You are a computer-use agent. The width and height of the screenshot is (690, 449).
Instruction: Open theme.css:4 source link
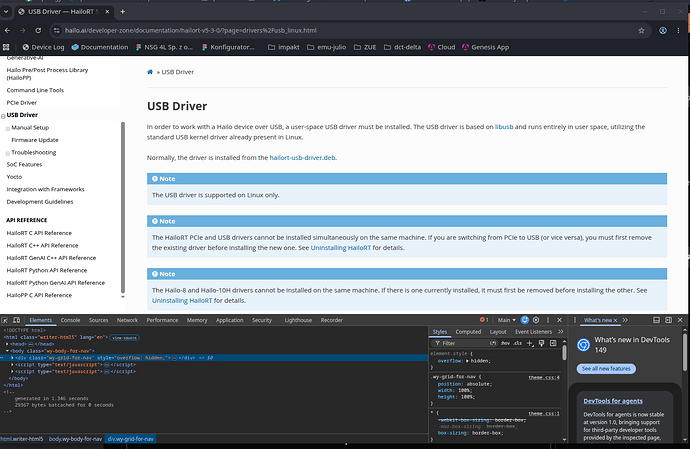point(544,377)
